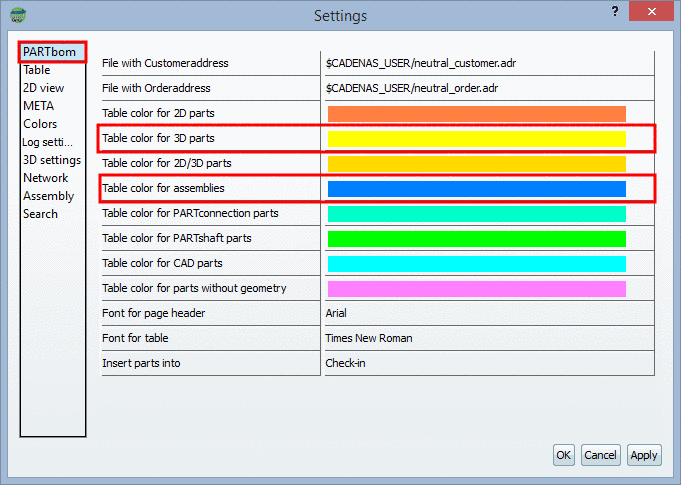Viewport: 681px width, 485px height.
Task: Select the META category
Action: click(x=39, y=106)
